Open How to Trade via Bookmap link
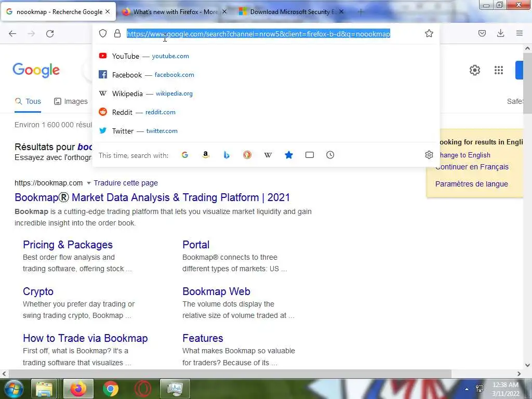The width and height of the screenshot is (532, 399). pyautogui.click(x=86, y=338)
